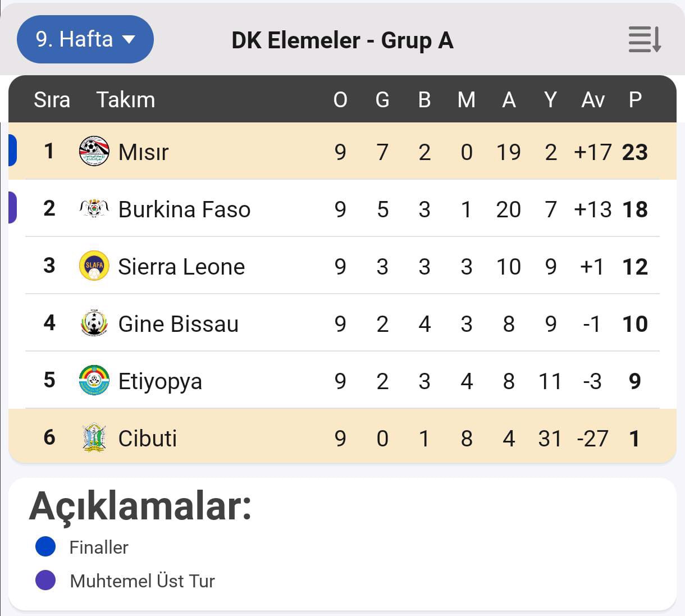Viewport: 685px width, 616px height.
Task: Click the Av goal difference header
Action: point(593,99)
